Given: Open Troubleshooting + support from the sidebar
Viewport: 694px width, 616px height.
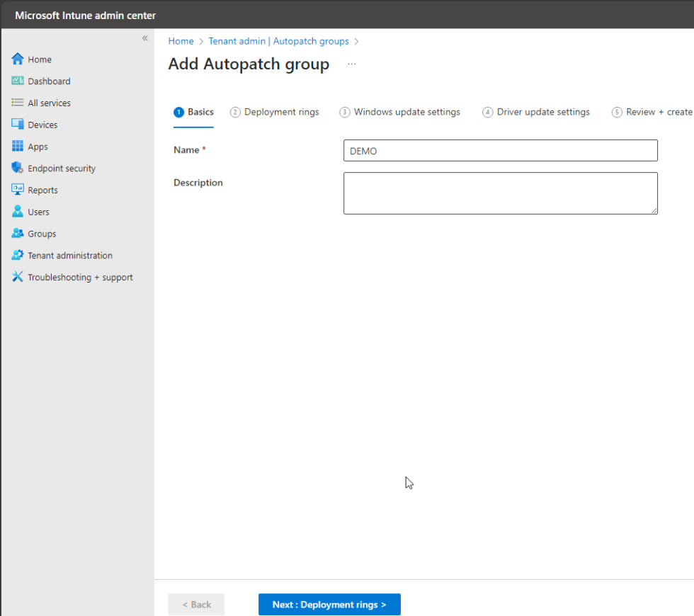Looking at the screenshot, I should (x=80, y=277).
